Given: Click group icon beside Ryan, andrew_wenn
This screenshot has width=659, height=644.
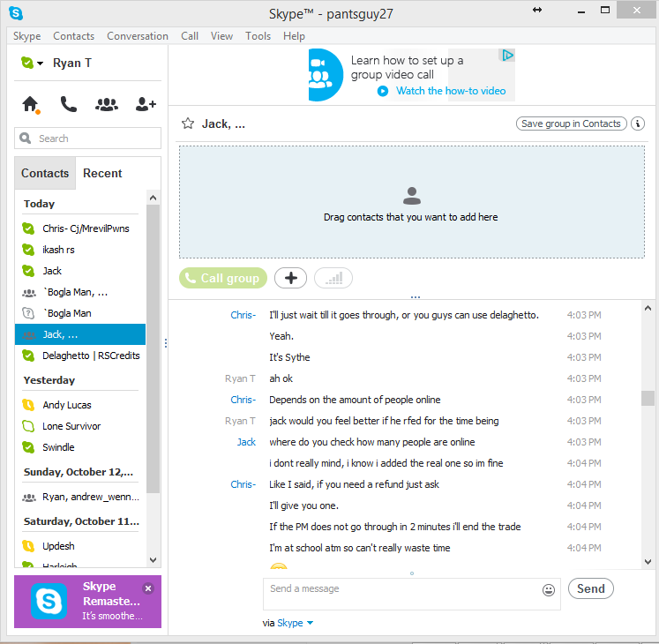Looking at the screenshot, I should point(29,498).
